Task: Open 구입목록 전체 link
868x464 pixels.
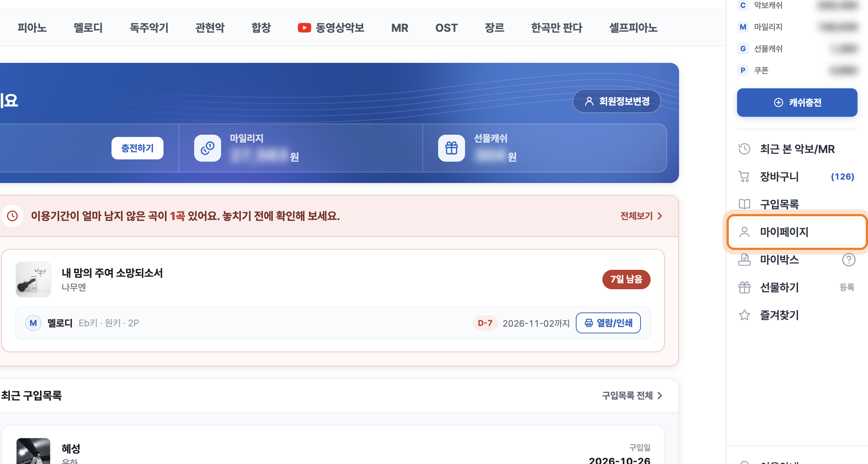Action: coord(632,396)
